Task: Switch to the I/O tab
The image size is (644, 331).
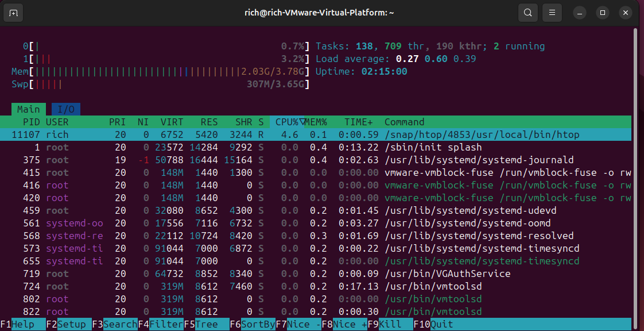Action: 66,109
